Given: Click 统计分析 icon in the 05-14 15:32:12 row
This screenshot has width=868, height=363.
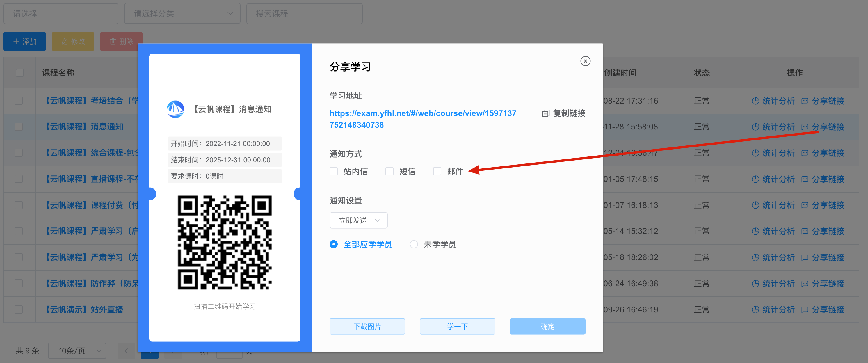Looking at the screenshot, I should pos(755,231).
